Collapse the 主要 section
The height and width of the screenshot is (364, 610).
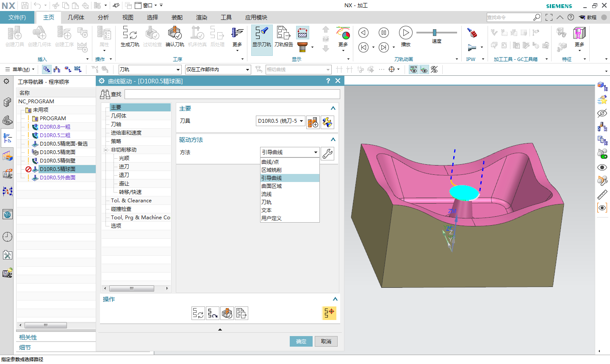333,108
